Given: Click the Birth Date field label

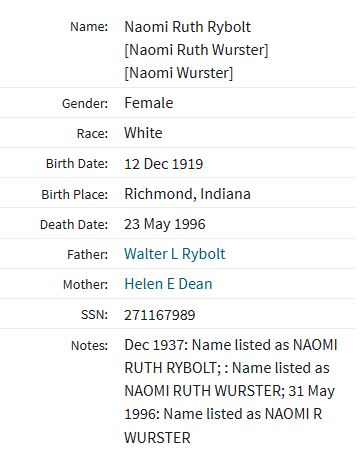Looking at the screenshot, I should click(x=77, y=164).
